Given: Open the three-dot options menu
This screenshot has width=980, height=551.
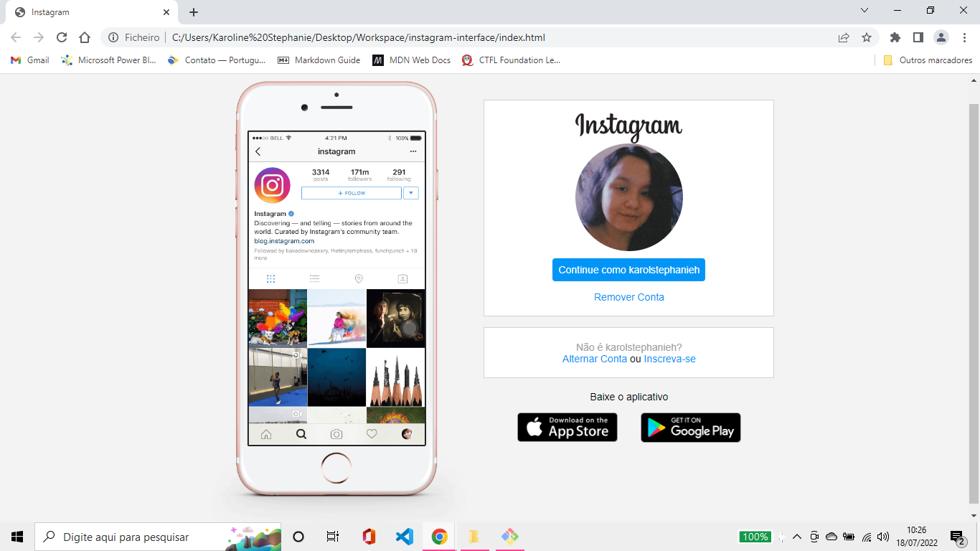Looking at the screenshot, I should 413,151.
